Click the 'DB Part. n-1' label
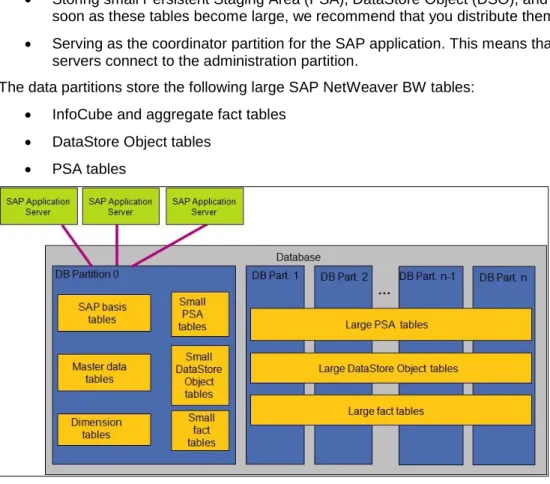This screenshot has width=550, height=484. coord(428,276)
